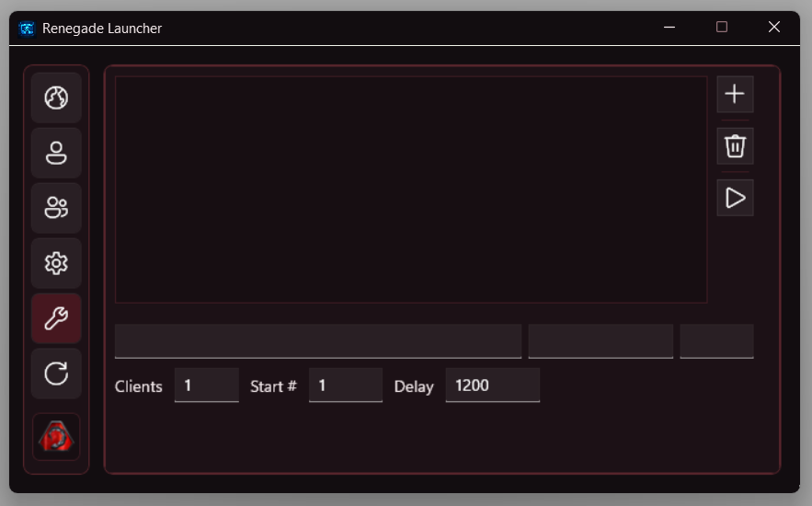812x506 pixels.
Task: Launch using the play triangle button
Action: 735,198
